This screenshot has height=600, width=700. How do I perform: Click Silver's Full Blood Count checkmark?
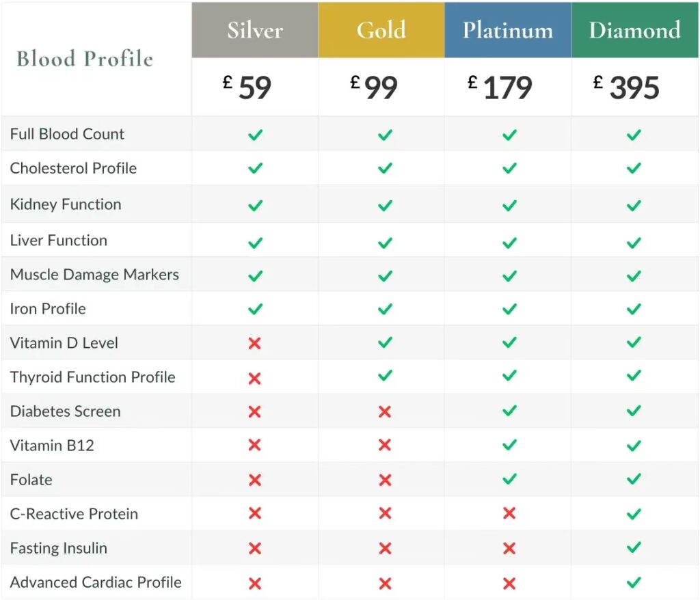pos(255,135)
